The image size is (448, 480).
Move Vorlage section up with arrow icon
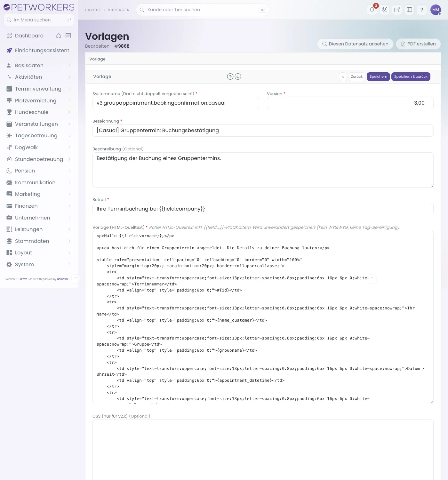pos(230,76)
